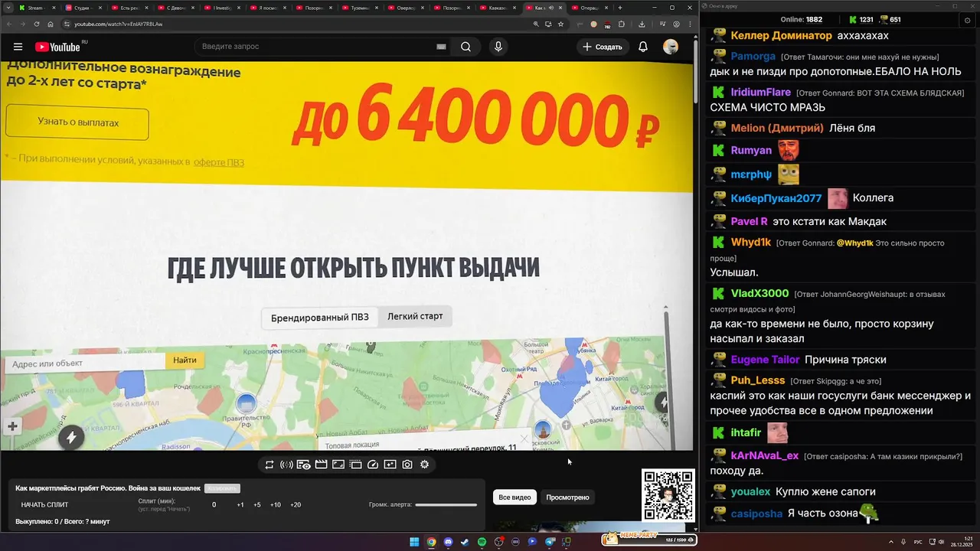The width and height of the screenshot is (980, 551).
Task: Start voice search with microphone icon
Action: [x=498, y=47]
